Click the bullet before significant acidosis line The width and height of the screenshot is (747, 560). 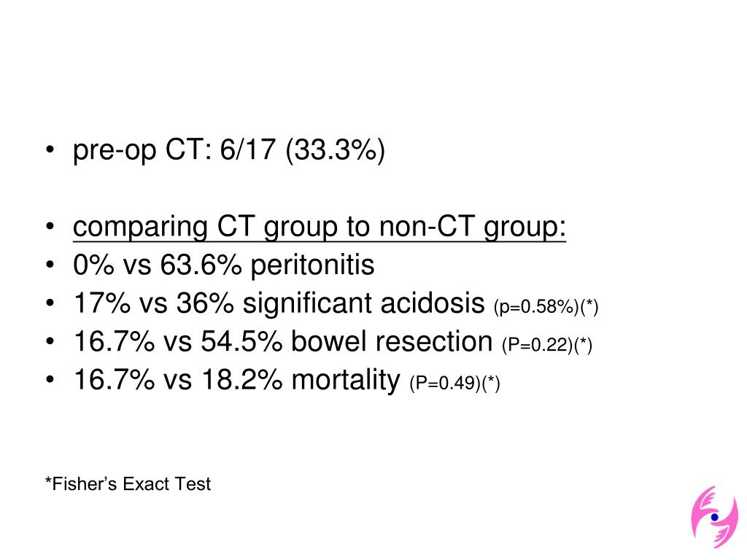pos(50,303)
